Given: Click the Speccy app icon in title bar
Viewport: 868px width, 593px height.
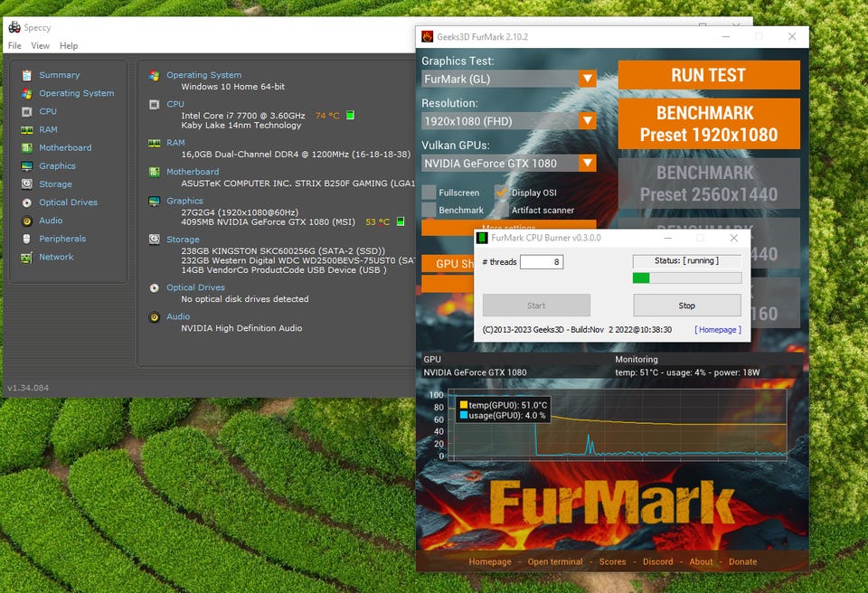Looking at the screenshot, I should coord(14,27).
